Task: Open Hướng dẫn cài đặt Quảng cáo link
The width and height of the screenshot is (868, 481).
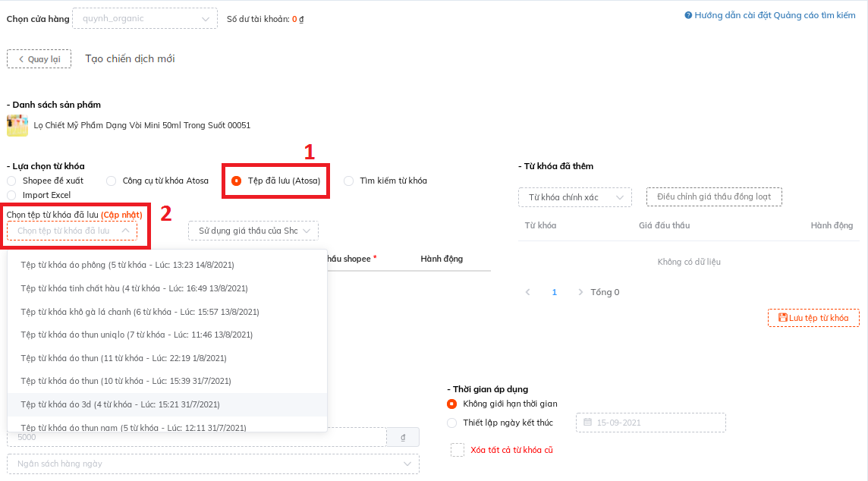Action: point(775,15)
